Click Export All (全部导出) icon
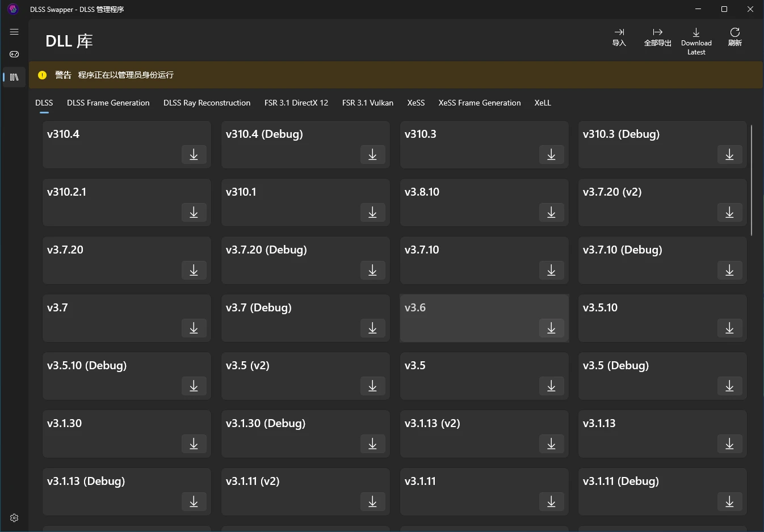Image resolution: width=764 pixels, height=532 pixels. pos(657,37)
